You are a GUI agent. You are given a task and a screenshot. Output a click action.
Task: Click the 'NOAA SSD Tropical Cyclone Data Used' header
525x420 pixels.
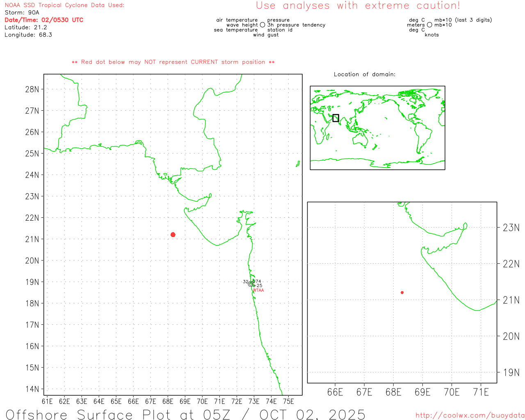pos(64,5)
